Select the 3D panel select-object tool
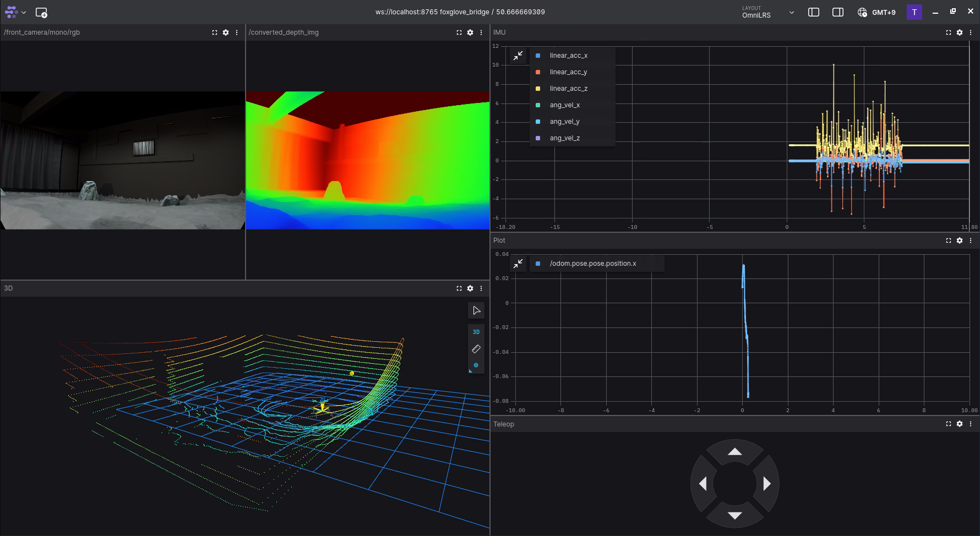Screen dimensions: 980x536 tap(476, 311)
